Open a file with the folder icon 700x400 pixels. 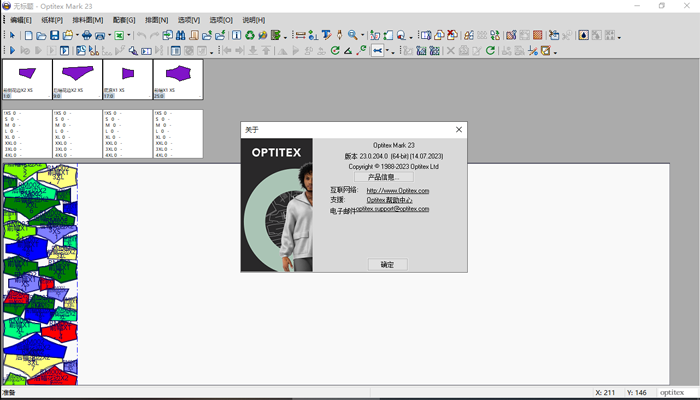(41, 35)
